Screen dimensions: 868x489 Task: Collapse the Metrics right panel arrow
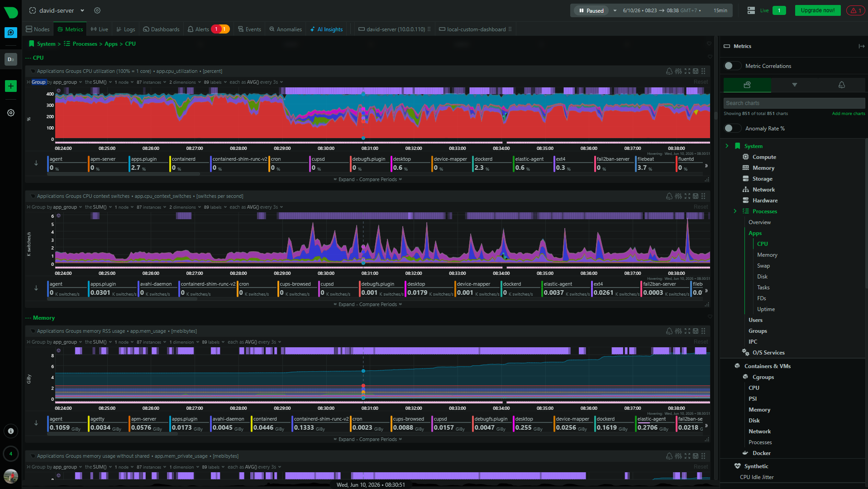pyautogui.click(x=861, y=46)
